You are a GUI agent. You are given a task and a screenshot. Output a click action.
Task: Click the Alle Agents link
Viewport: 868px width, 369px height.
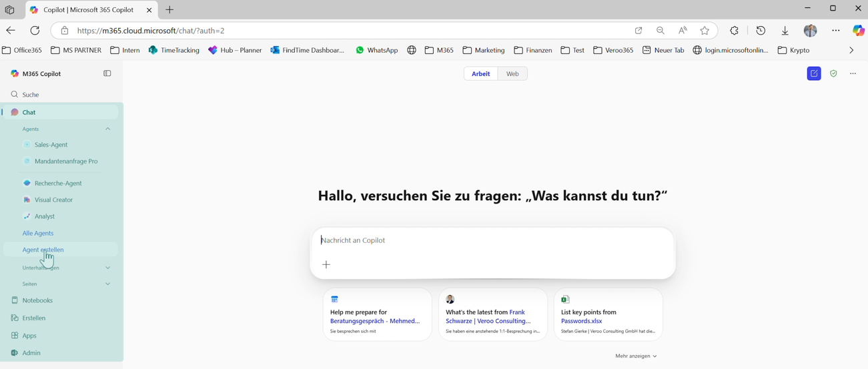(x=38, y=233)
